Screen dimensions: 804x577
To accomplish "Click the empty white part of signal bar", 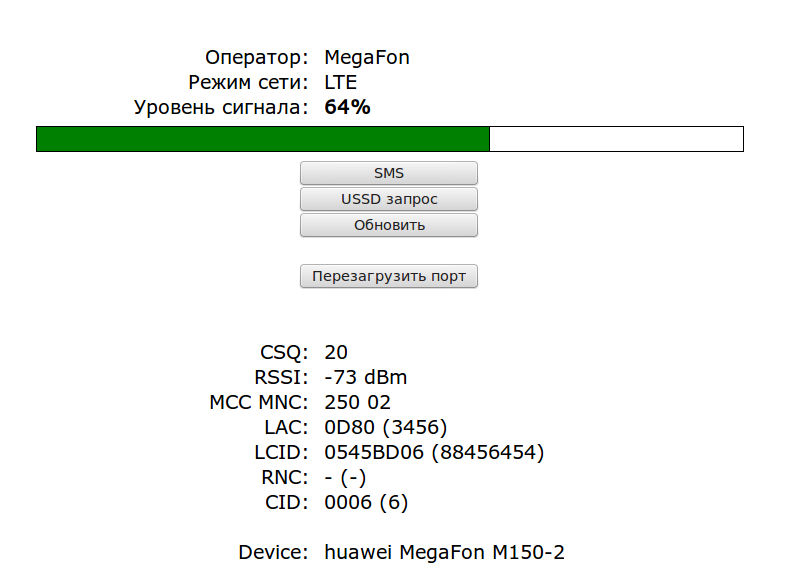I will tap(615, 139).
